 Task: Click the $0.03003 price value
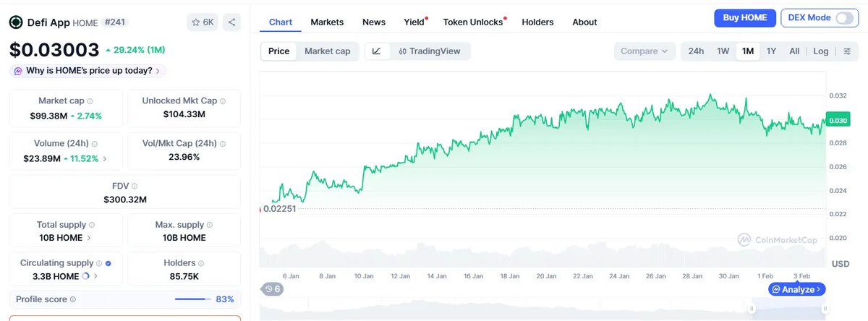pyautogui.click(x=54, y=50)
